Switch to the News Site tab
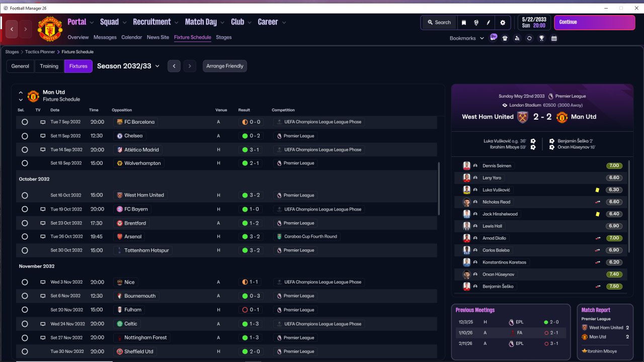Viewport: 644px width, 362px height. click(x=158, y=37)
